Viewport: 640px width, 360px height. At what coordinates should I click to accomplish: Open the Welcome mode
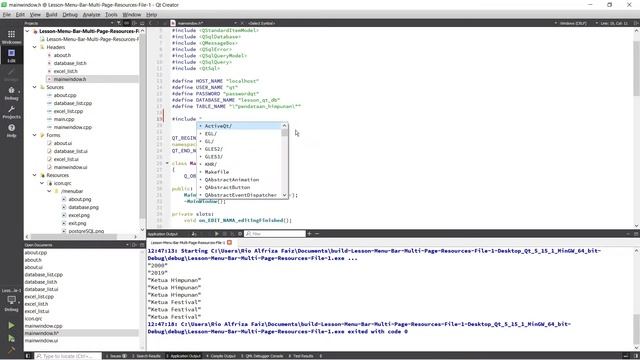click(x=11, y=37)
